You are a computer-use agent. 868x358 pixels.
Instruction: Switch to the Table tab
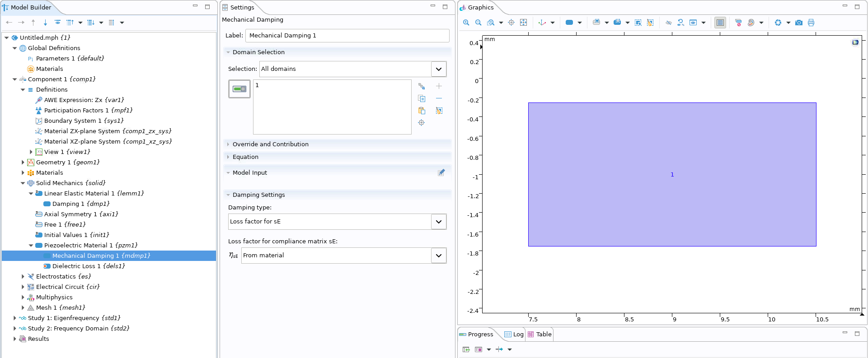tap(540, 335)
